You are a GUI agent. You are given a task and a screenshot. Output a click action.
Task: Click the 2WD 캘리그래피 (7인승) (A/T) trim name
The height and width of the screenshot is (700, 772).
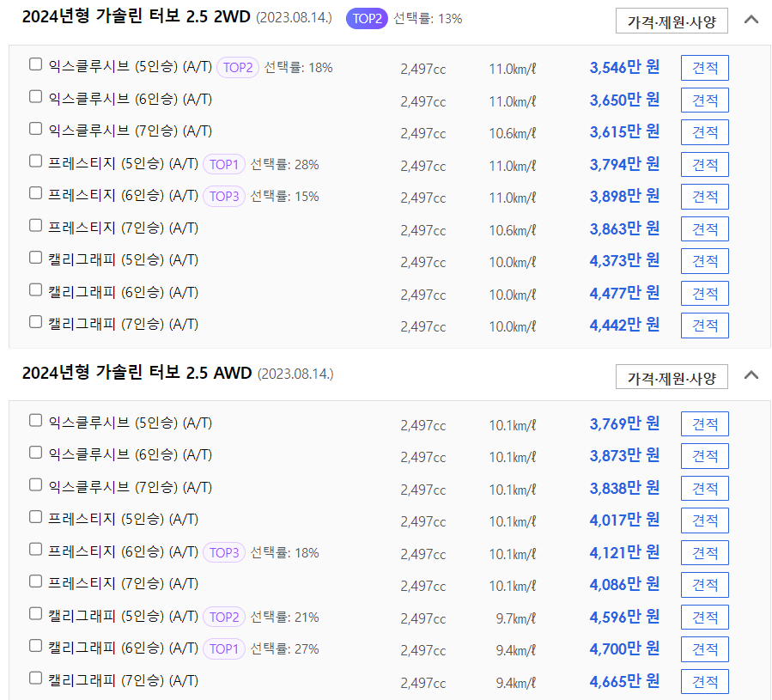pyautogui.click(x=123, y=324)
